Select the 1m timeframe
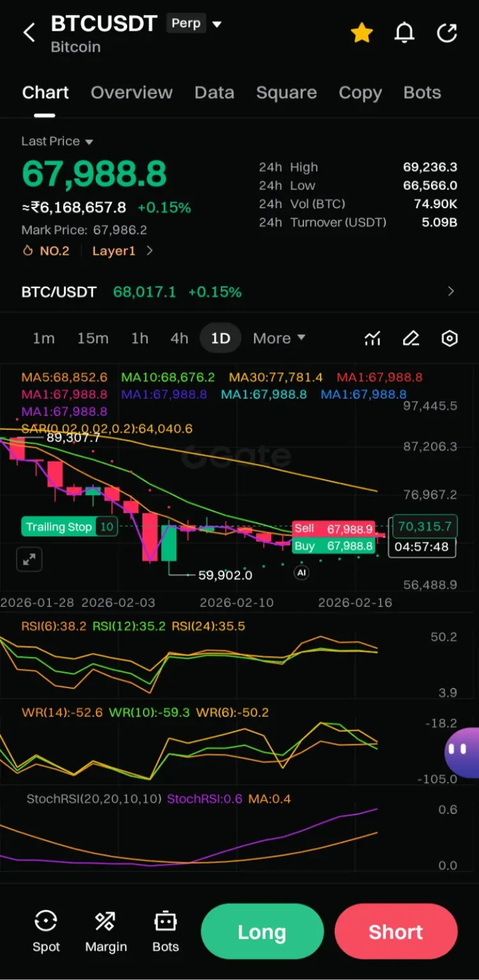The width and height of the screenshot is (479, 980). 43,339
